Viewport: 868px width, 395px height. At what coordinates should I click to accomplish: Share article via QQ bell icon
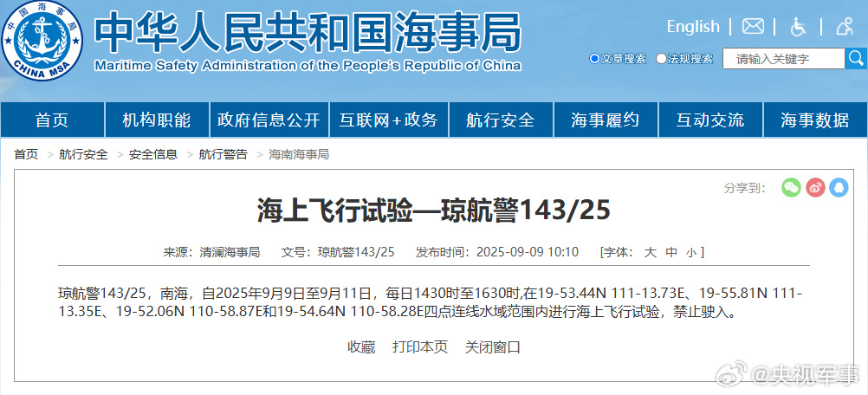839,187
